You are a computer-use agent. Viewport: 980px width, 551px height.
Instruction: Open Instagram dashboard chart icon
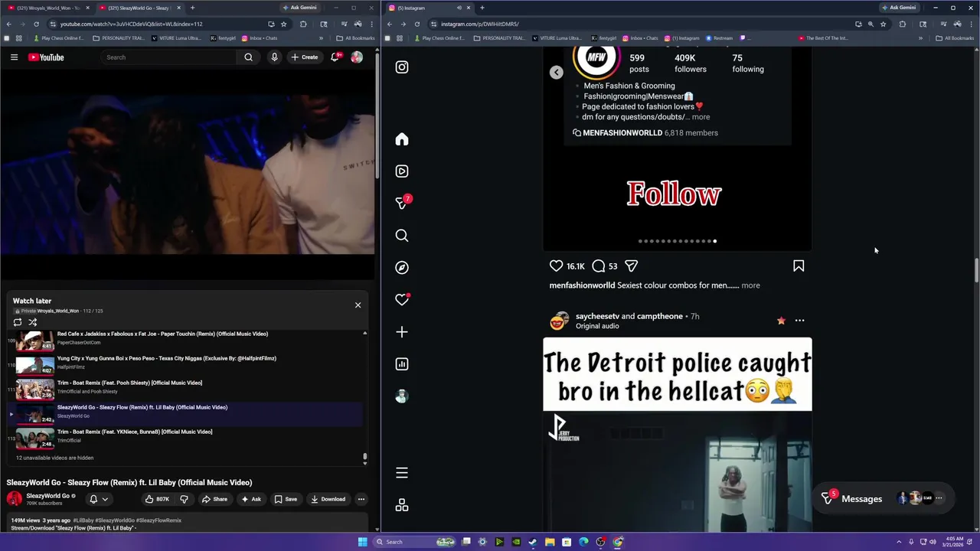tap(402, 364)
